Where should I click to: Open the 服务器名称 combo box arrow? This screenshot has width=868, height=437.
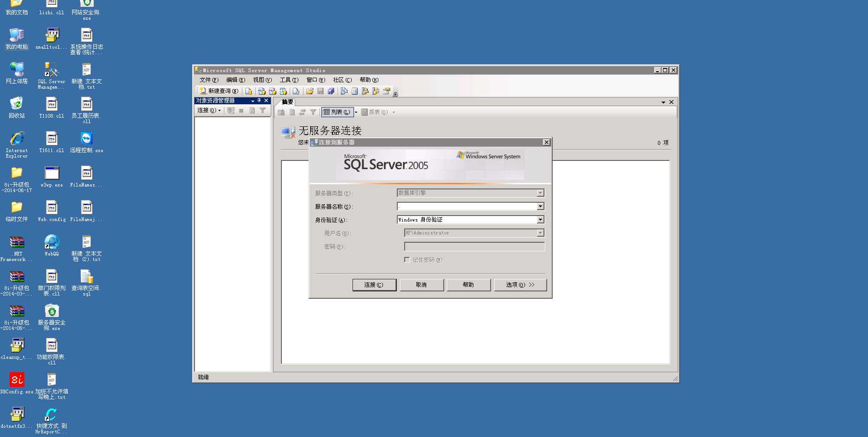click(x=541, y=206)
